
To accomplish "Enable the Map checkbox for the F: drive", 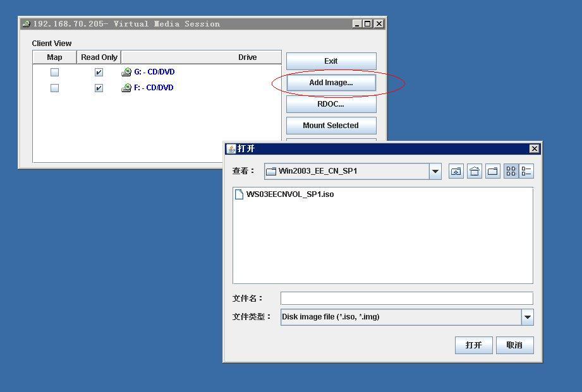I will click(x=54, y=87).
